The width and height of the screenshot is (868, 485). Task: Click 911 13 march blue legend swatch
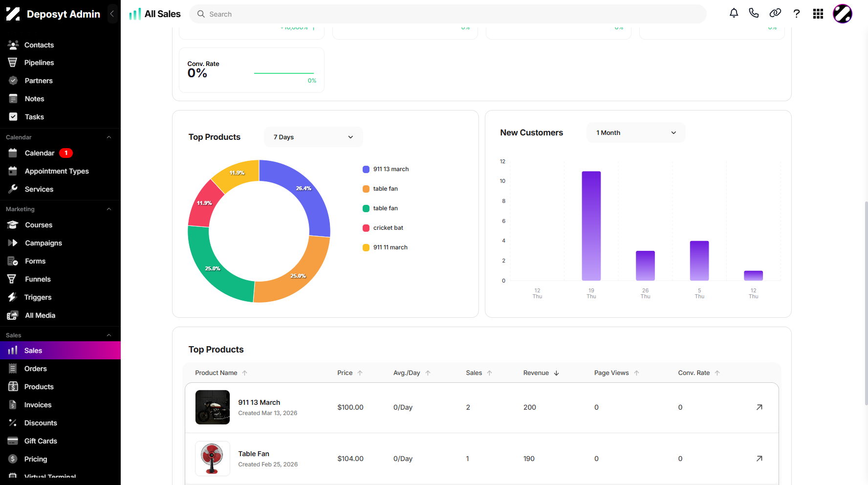coord(366,169)
